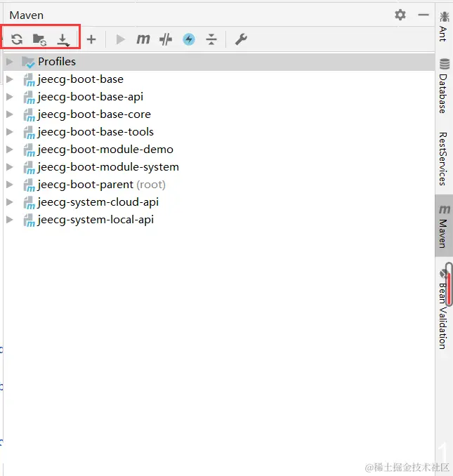Run Maven build play icon
The width and height of the screenshot is (453, 476).
tap(121, 39)
